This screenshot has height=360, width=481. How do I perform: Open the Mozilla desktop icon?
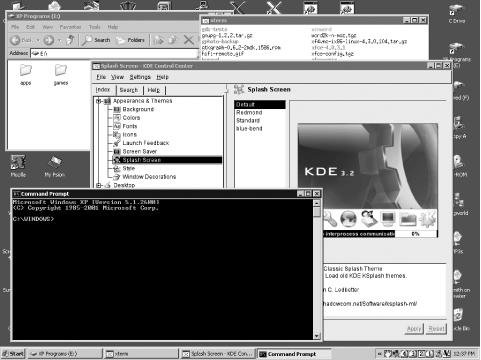coord(18,166)
